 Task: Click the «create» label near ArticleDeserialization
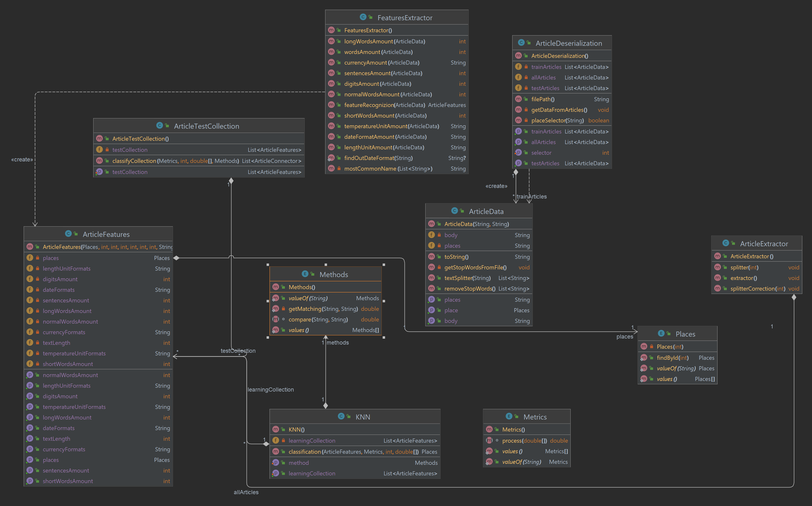(496, 186)
